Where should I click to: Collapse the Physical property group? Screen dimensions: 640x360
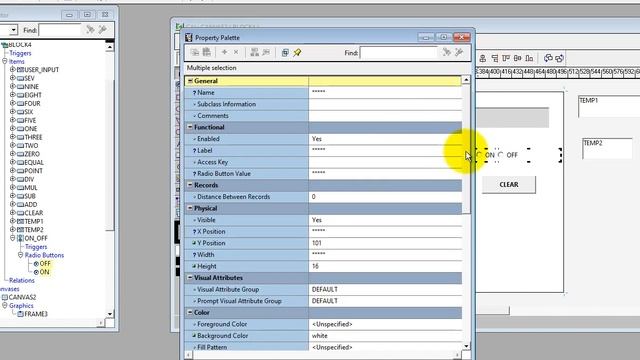190,208
